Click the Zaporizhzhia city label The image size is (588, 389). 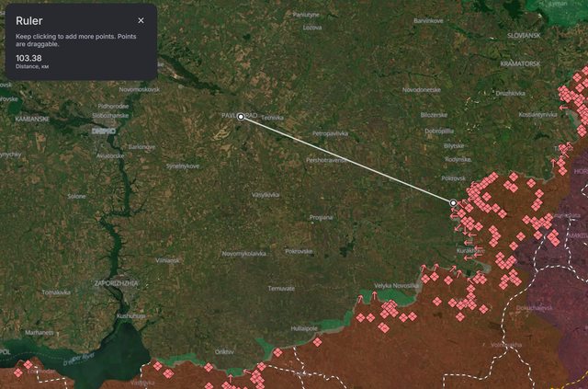pyautogui.click(x=115, y=284)
